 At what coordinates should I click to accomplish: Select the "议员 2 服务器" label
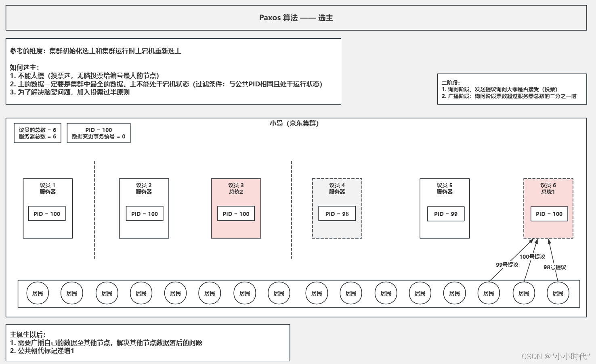[144, 188]
